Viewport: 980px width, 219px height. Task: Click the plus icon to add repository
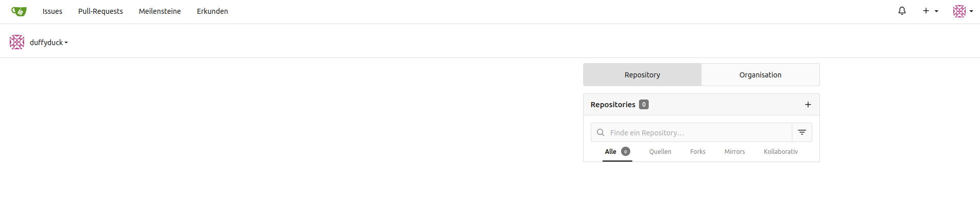coord(808,105)
